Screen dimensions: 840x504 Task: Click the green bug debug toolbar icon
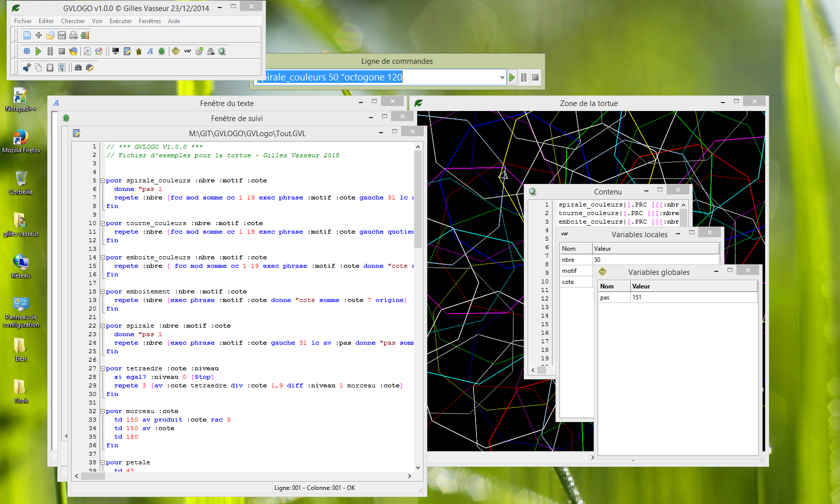coord(161,51)
